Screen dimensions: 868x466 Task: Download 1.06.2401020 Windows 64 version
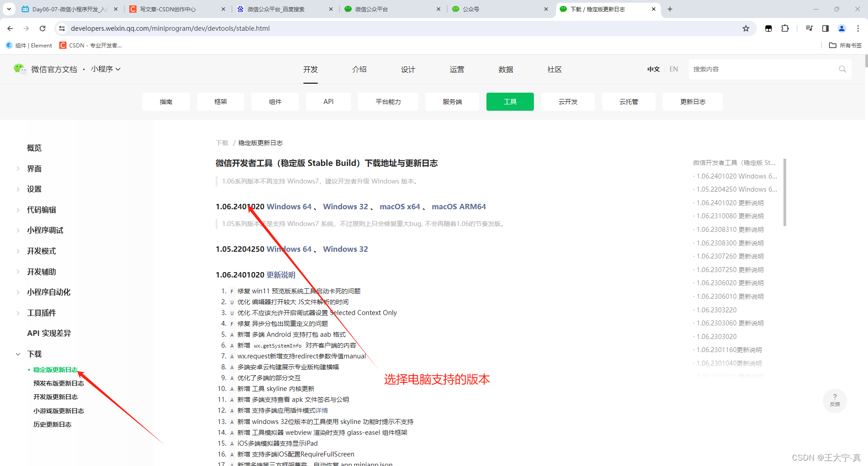coord(289,207)
